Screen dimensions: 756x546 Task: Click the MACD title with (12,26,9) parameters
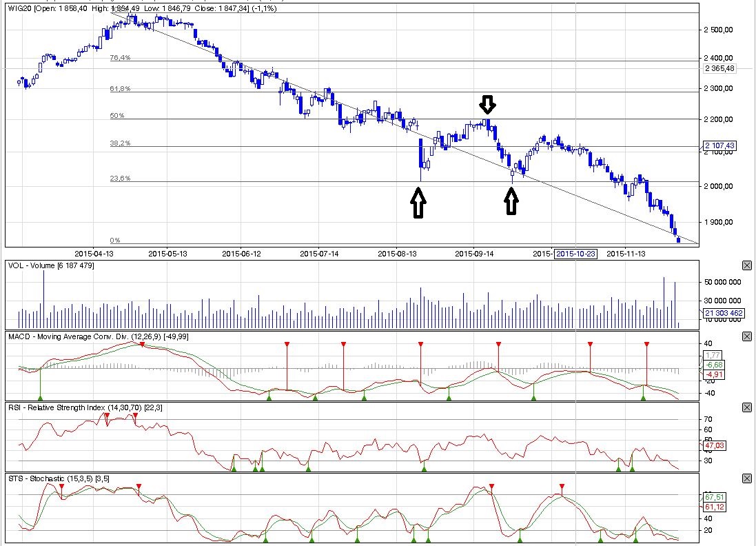pyautogui.click(x=99, y=336)
